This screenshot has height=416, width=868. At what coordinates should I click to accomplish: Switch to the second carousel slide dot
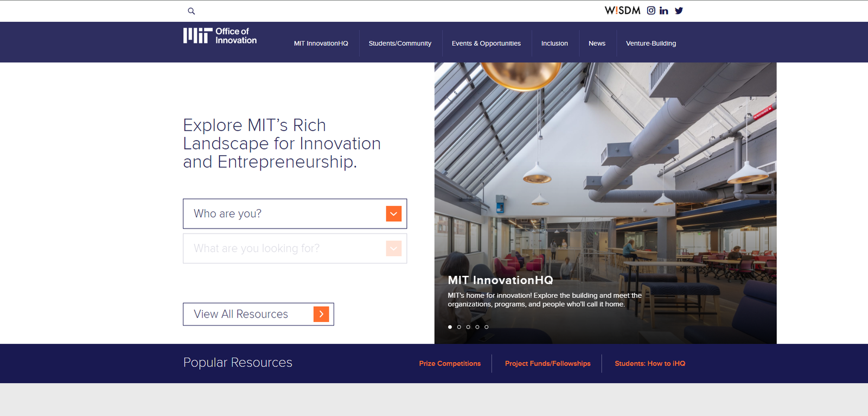pyautogui.click(x=459, y=327)
